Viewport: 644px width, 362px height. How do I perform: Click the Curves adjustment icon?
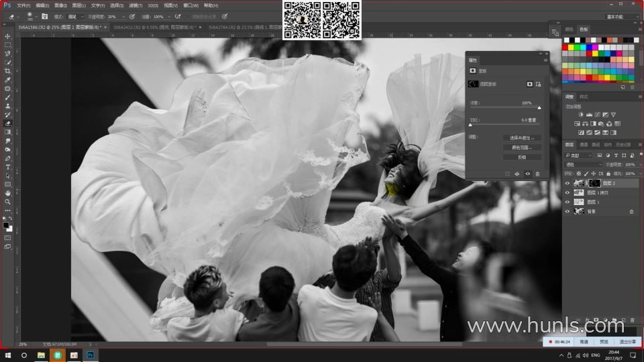597,115
